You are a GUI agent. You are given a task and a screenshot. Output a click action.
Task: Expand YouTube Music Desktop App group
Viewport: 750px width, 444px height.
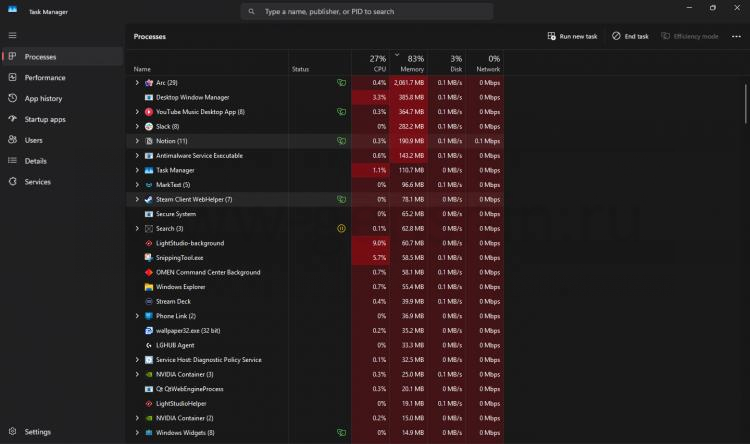pyautogui.click(x=137, y=112)
